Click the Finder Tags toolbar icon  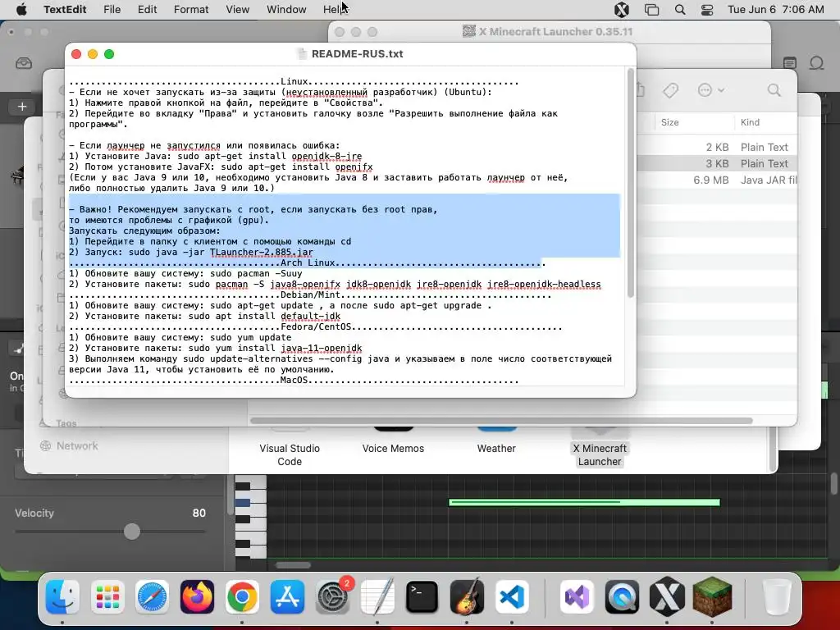click(670, 90)
